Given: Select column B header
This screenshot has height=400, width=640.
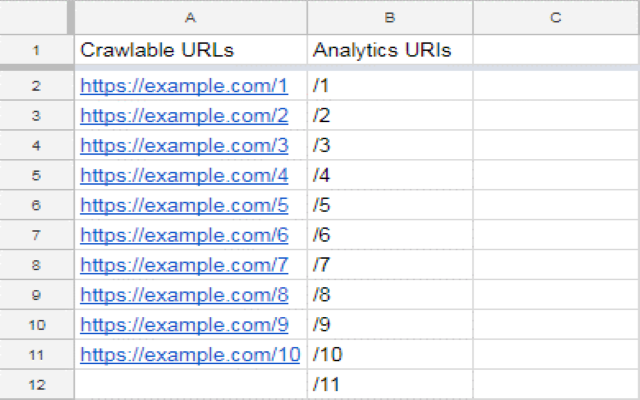Looking at the screenshot, I should pos(390,17).
